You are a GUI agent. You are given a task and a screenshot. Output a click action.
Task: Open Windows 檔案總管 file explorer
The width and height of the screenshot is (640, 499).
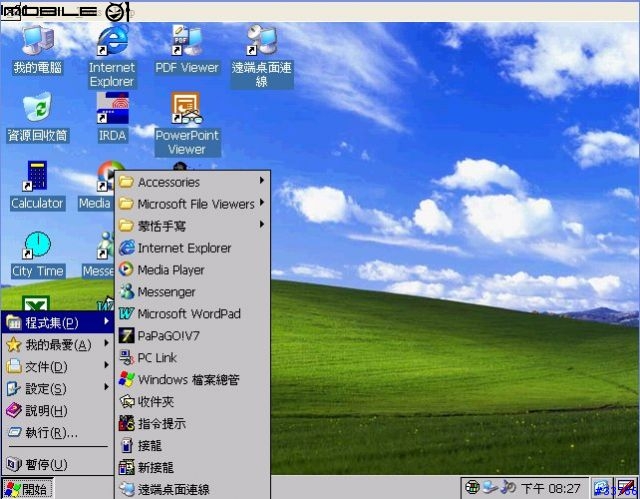[192, 380]
